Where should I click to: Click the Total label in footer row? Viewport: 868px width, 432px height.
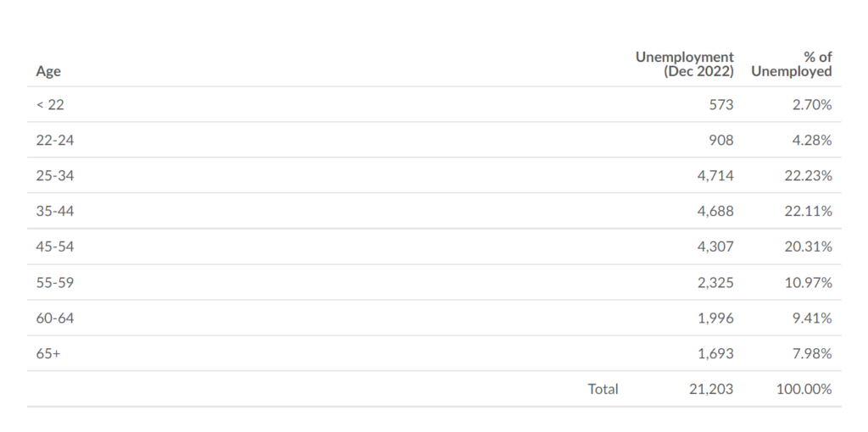603,389
